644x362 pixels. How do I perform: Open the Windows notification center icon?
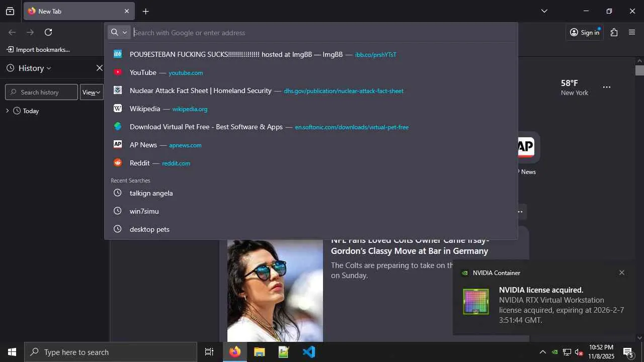click(x=628, y=352)
